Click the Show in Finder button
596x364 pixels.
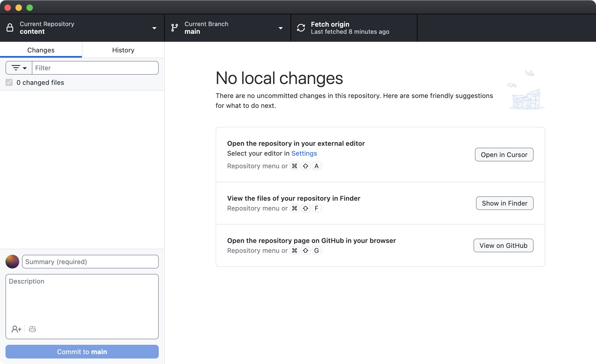pos(504,203)
